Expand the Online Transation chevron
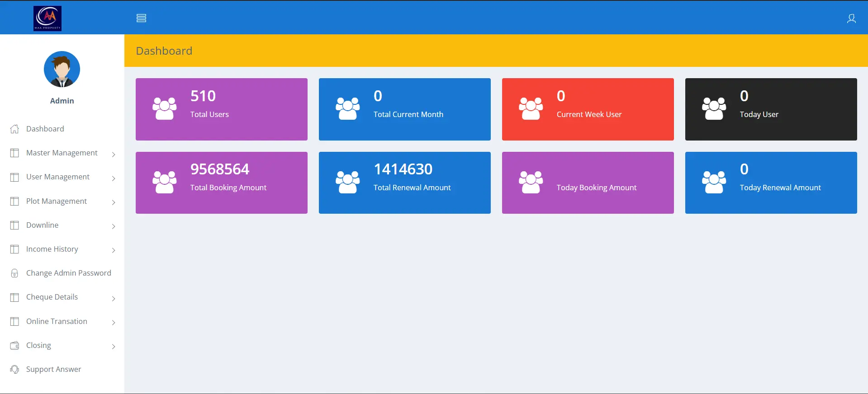The width and height of the screenshot is (868, 394). 114,322
